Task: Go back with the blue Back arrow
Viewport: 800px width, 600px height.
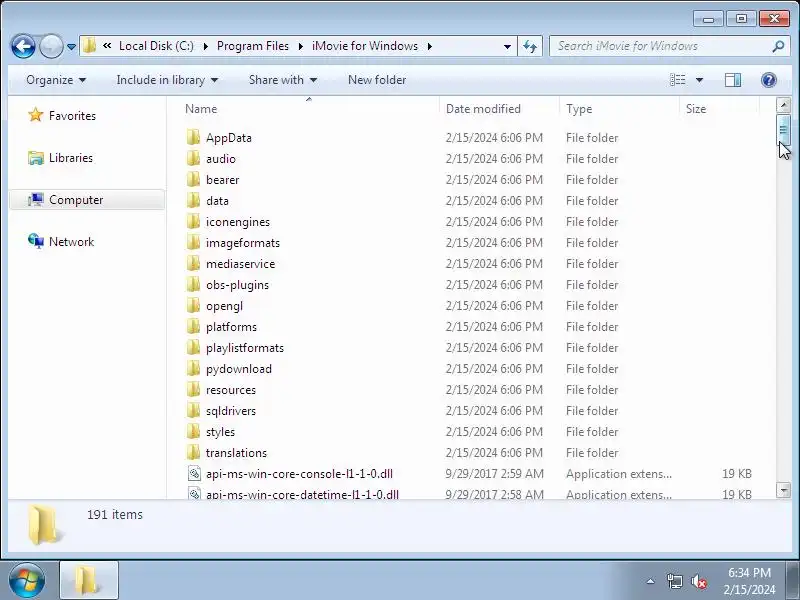Action: pos(23,46)
